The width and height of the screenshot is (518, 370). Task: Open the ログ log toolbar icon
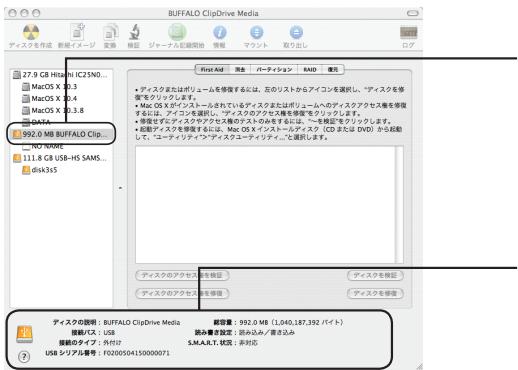coord(408,33)
